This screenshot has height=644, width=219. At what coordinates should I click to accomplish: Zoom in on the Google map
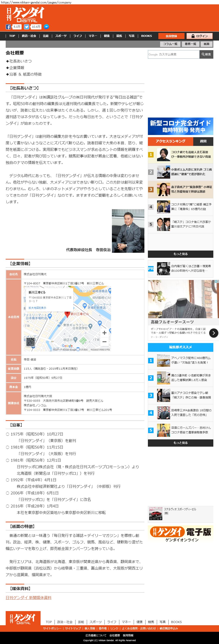[104, 333]
